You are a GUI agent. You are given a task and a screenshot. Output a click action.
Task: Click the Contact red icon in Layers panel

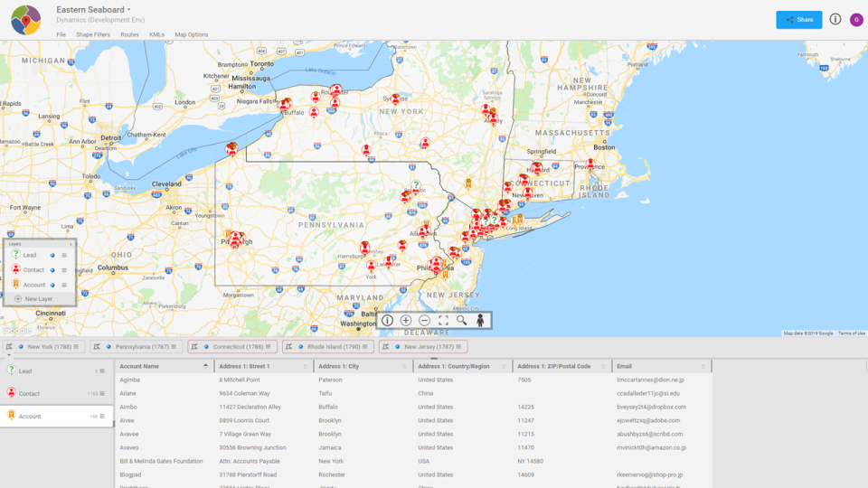point(16,269)
